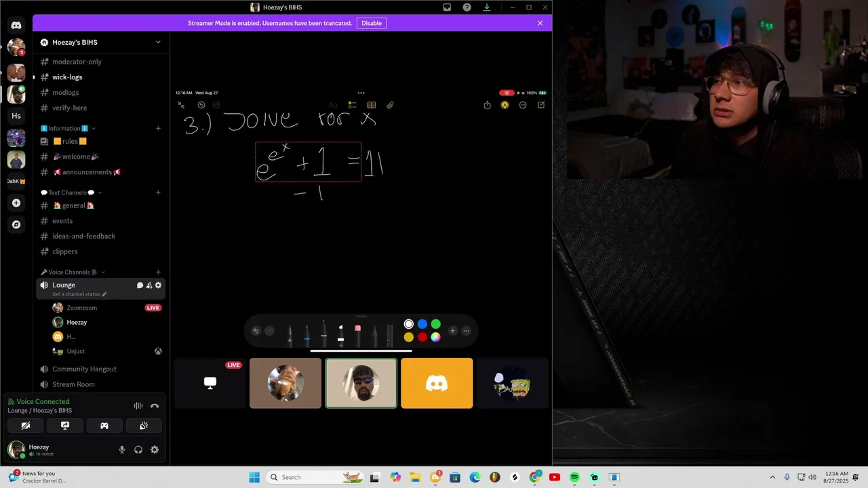Open the soundboard button

pos(144,426)
